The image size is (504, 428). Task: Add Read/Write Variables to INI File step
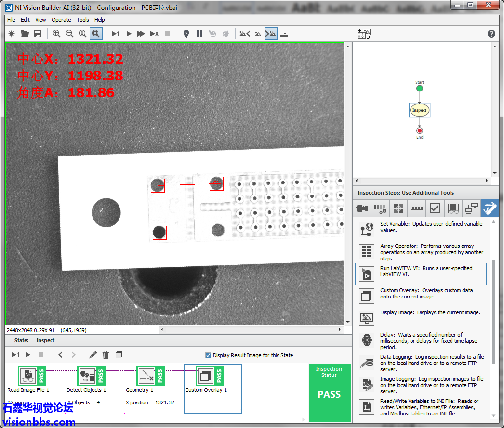(x=421, y=407)
